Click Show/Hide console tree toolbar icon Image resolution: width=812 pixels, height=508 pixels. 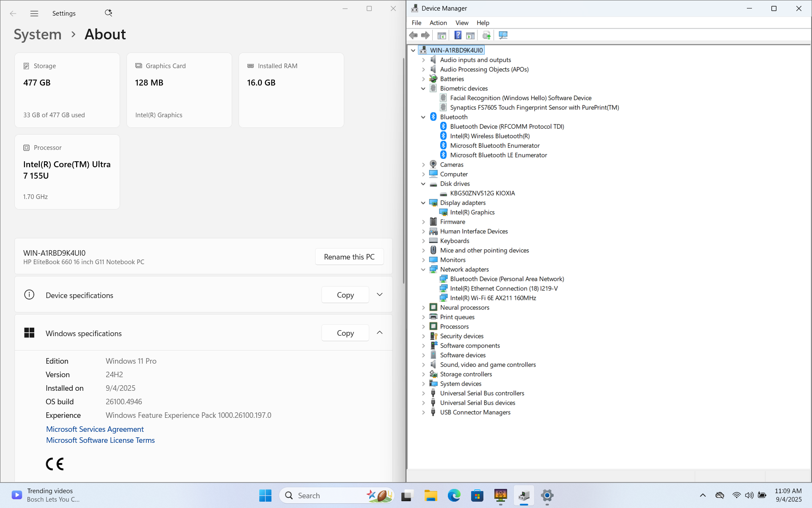(x=442, y=35)
